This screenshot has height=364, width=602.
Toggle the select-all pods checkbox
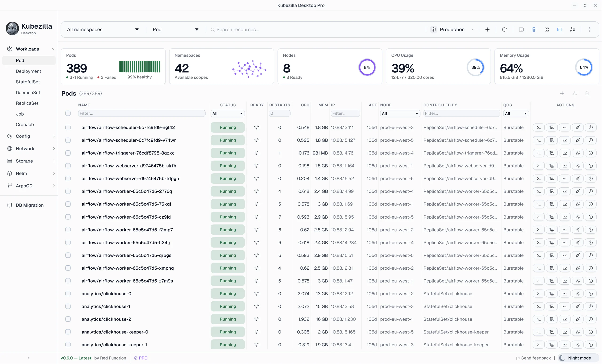pos(68,113)
